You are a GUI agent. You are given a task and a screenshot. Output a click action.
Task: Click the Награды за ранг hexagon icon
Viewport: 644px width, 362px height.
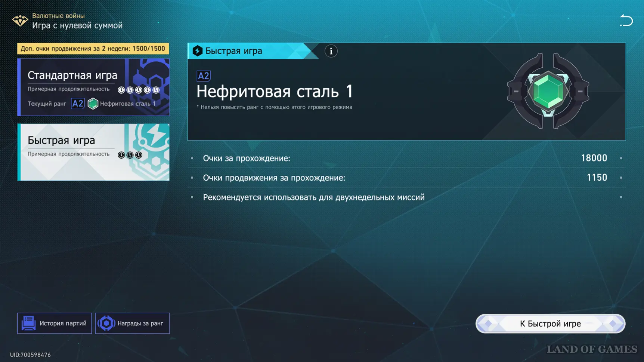[x=106, y=323]
